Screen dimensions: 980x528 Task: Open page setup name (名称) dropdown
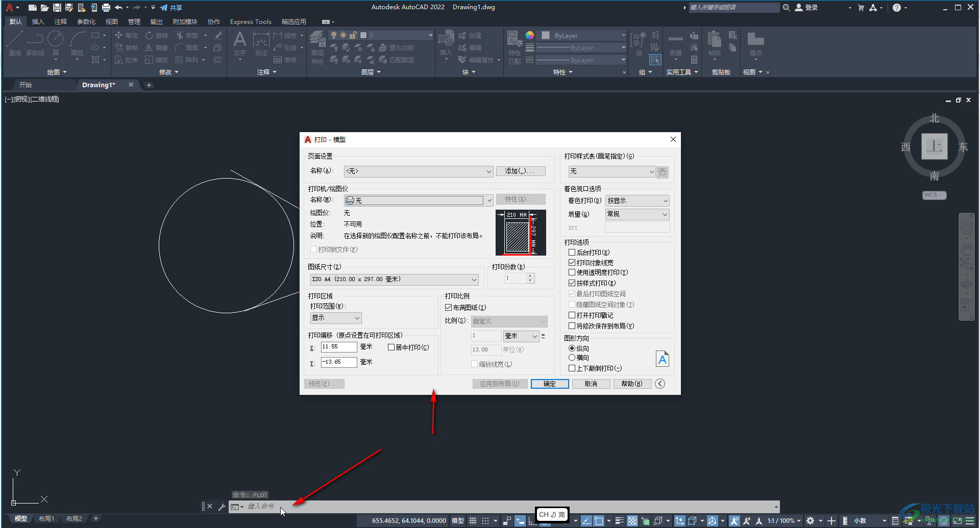pos(419,171)
